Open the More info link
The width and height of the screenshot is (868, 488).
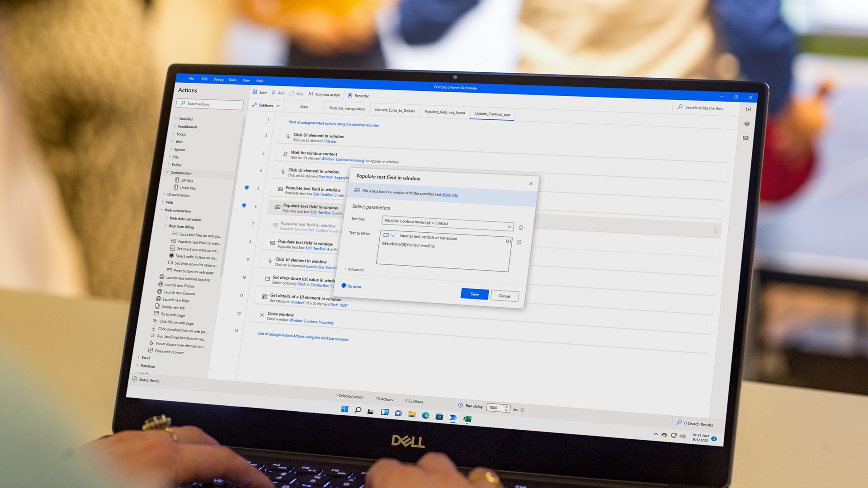click(x=450, y=195)
